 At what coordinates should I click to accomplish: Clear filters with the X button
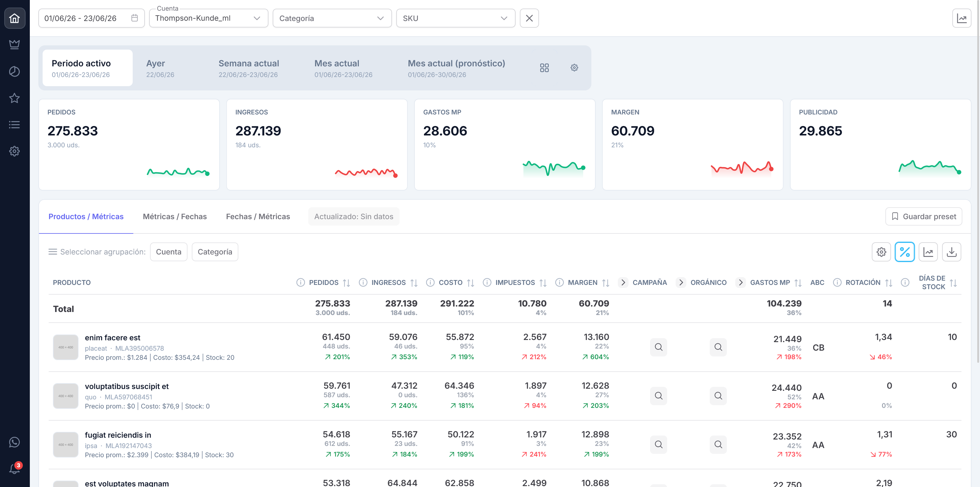(529, 18)
